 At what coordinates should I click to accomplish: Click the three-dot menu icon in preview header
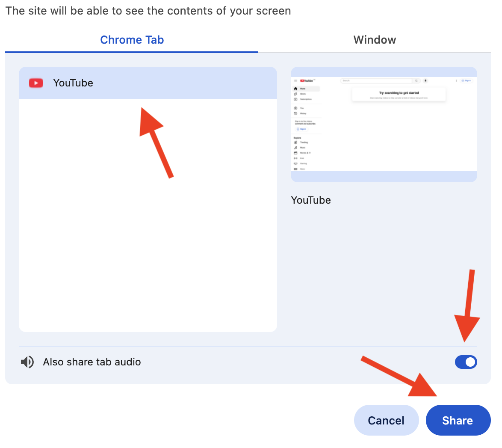[456, 81]
